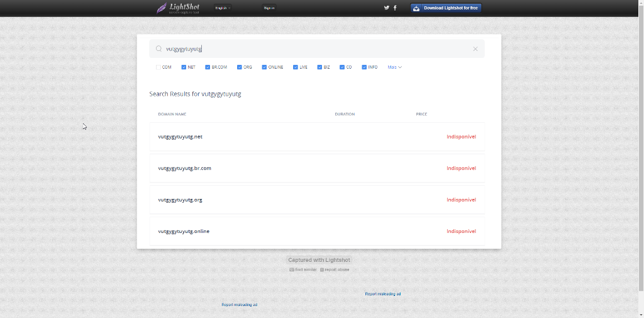This screenshot has width=644, height=318.
Task: Click the DURATION column header
Action: tap(345, 114)
